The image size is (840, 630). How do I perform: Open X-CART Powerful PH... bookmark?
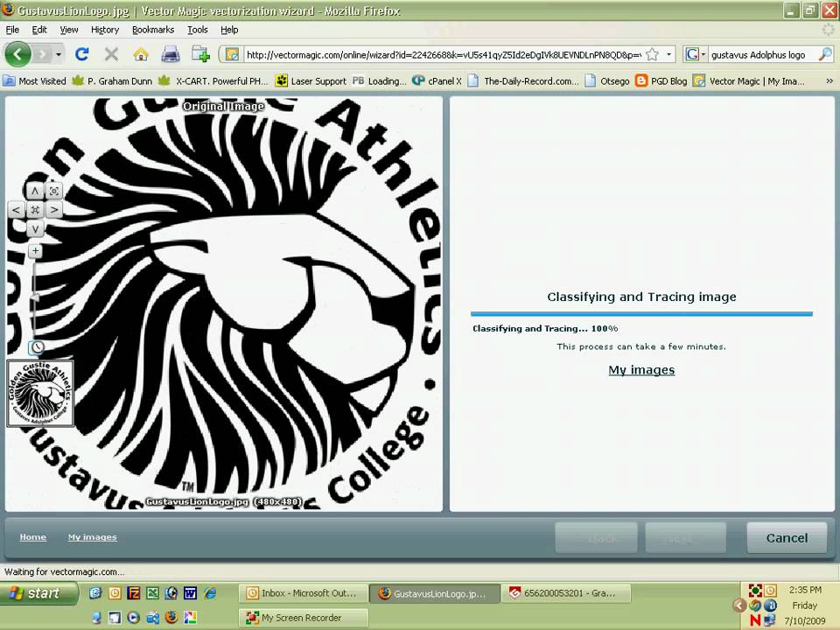(213, 80)
